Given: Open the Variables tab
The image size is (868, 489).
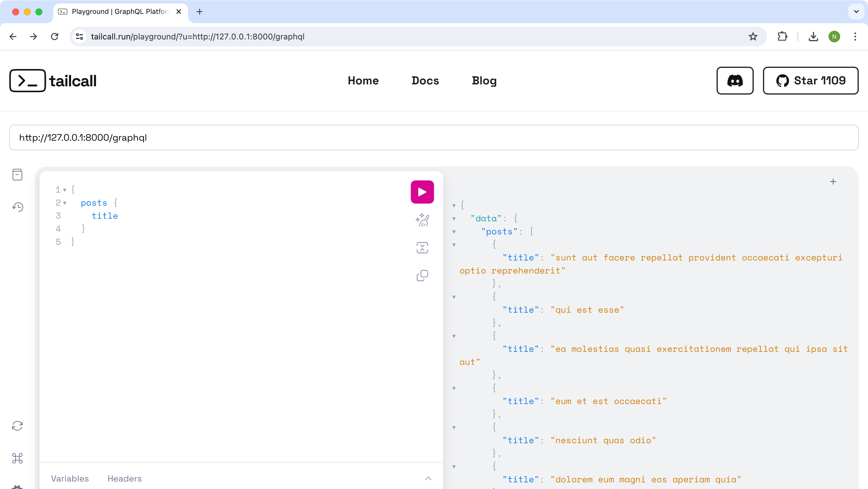Looking at the screenshot, I should 70,479.
